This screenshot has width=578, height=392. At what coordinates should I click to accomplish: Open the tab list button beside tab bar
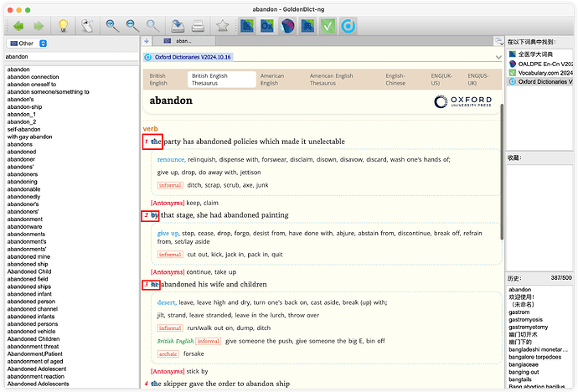point(499,41)
